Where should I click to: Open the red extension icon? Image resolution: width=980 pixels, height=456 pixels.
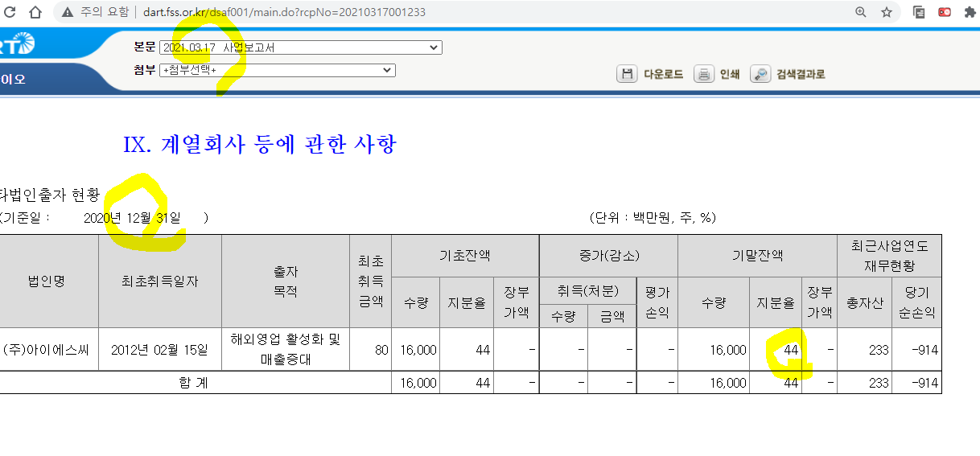pos(945,12)
